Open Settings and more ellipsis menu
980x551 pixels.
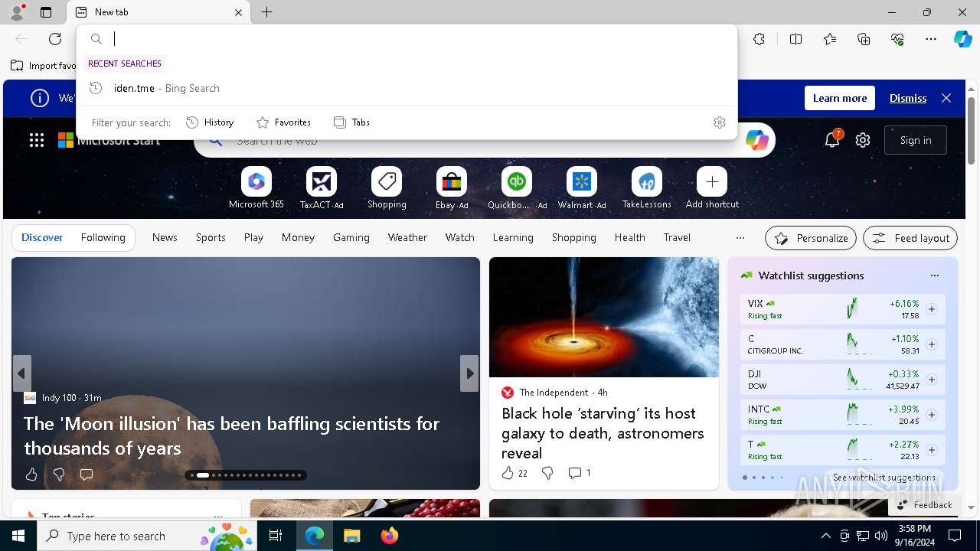(x=931, y=39)
